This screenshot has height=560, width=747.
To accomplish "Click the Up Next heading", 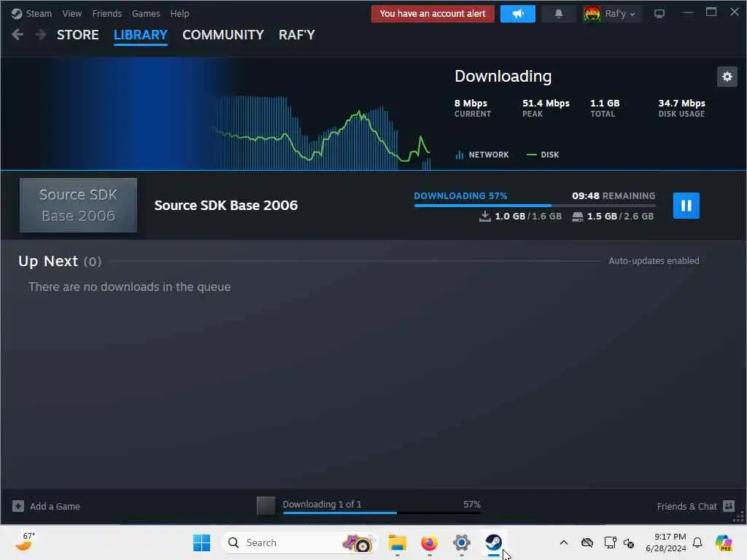I will point(47,261).
